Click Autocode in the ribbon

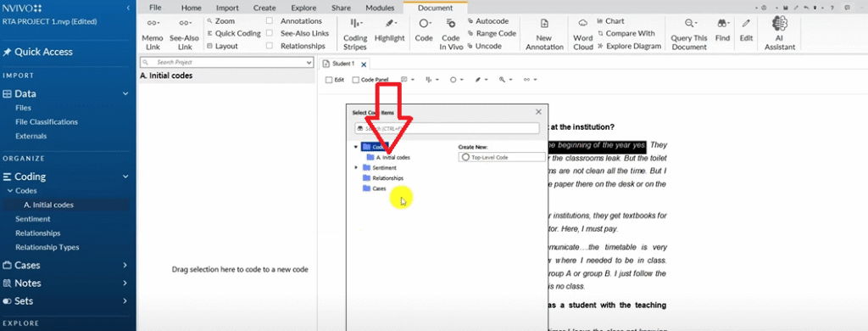pos(487,20)
